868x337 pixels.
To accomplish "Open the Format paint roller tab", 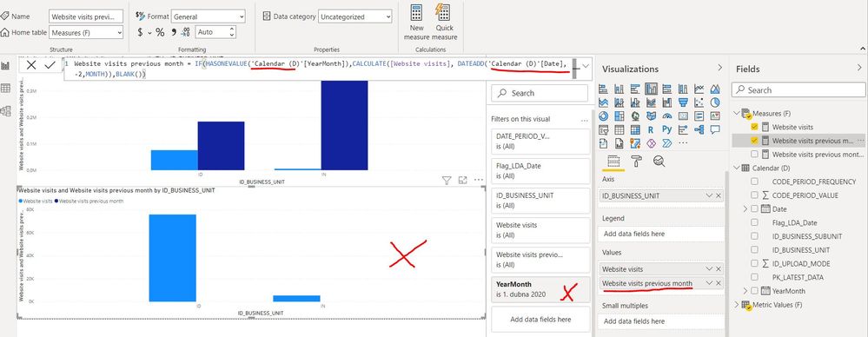I will pos(637,161).
